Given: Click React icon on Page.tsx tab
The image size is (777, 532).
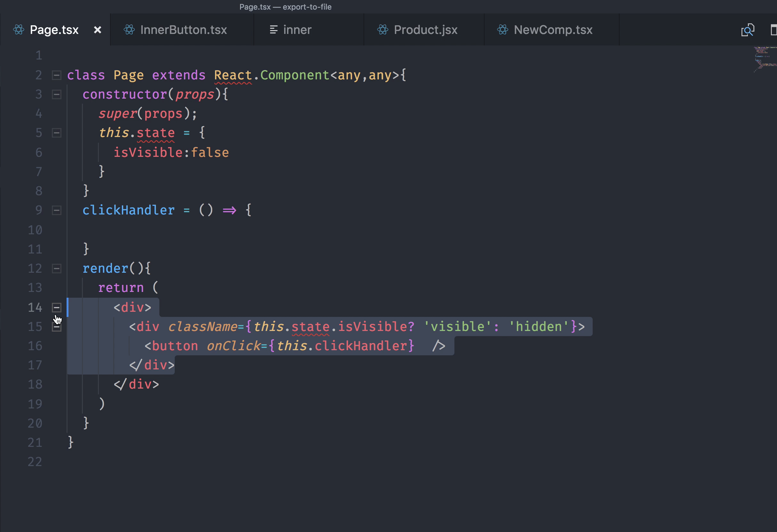Looking at the screenshot, I should coord(19,30).
